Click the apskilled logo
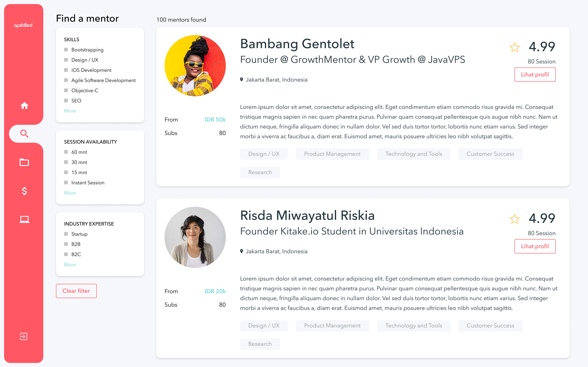 (23, 25)
